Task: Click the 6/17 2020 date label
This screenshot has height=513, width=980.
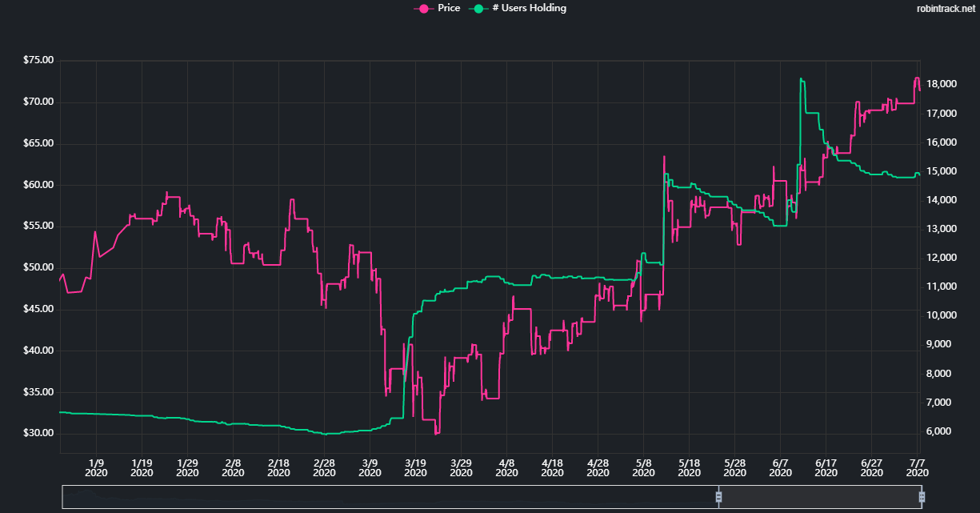Action: coord(826,467)
